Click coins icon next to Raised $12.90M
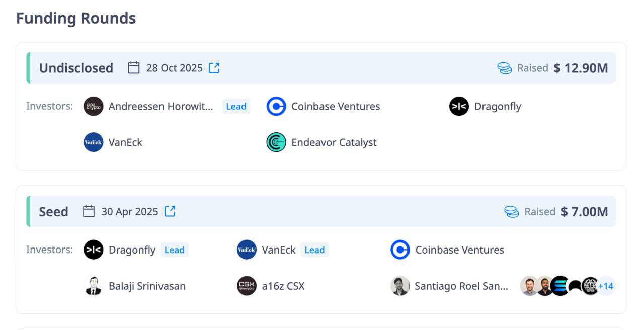 [x=505, y=68]
